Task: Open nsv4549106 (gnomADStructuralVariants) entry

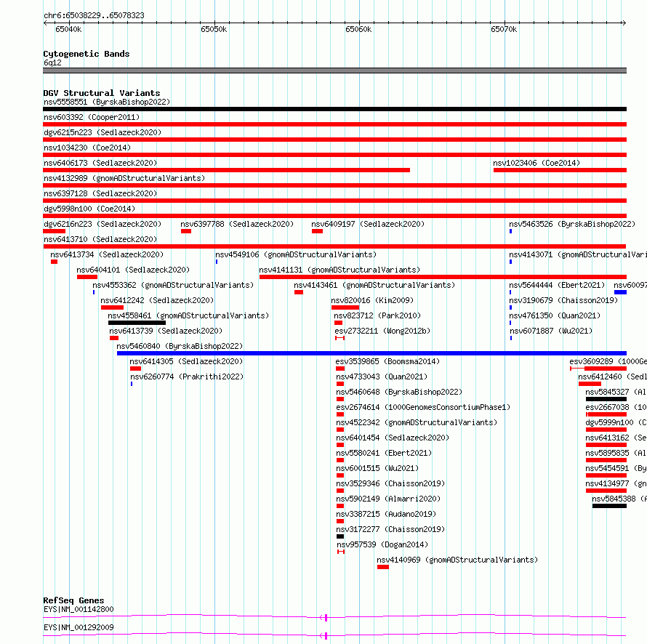Action: pyautogui.click(x=296, y=254)
